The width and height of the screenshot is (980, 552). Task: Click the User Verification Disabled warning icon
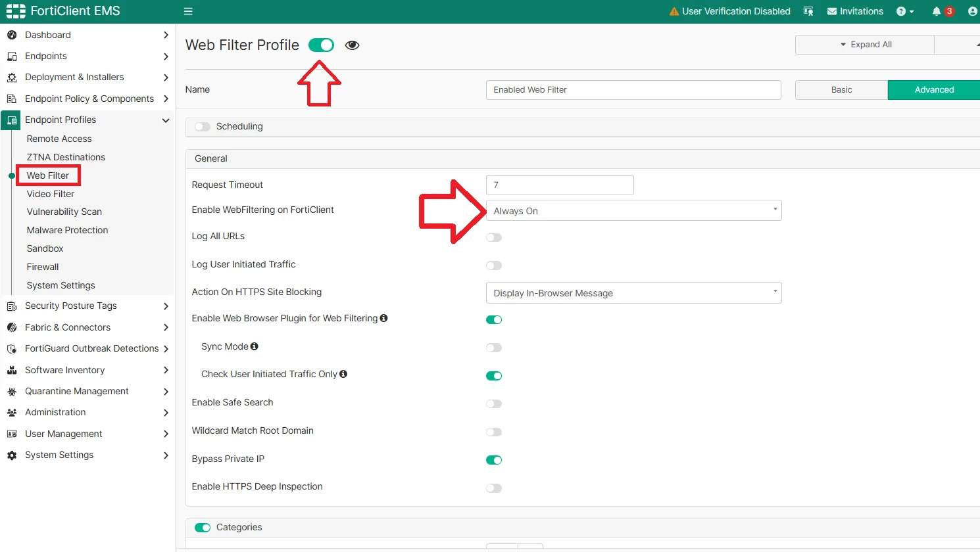tap(674, 11)
